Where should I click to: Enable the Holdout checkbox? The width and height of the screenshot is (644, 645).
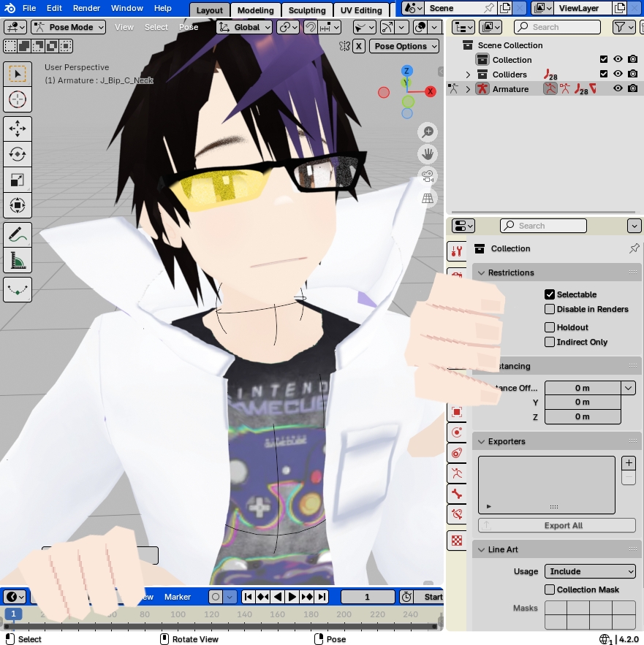[550, 327]
